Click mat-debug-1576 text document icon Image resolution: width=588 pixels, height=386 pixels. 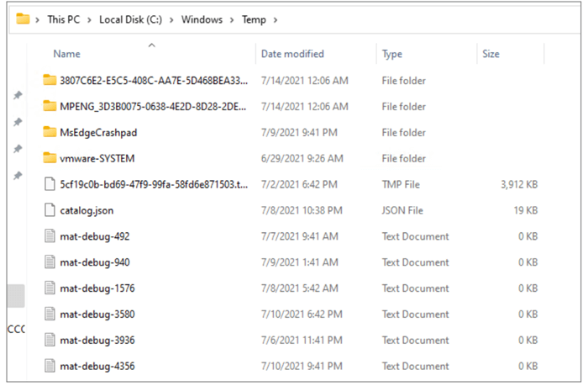click(50, 288)
